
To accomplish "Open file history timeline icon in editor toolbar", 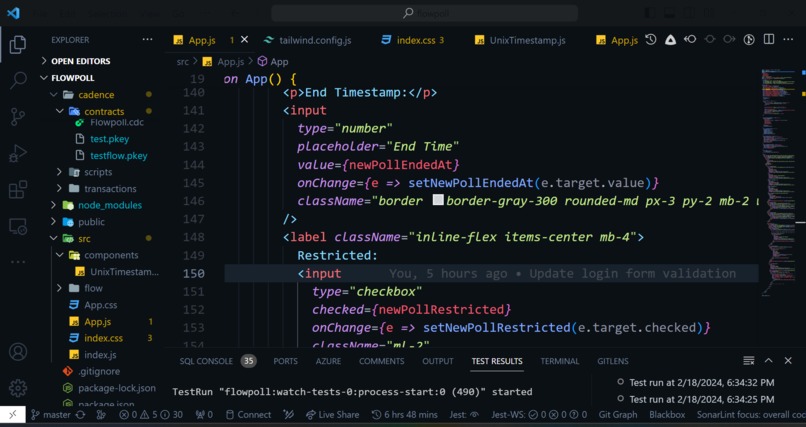I will (x=651, y=40).
